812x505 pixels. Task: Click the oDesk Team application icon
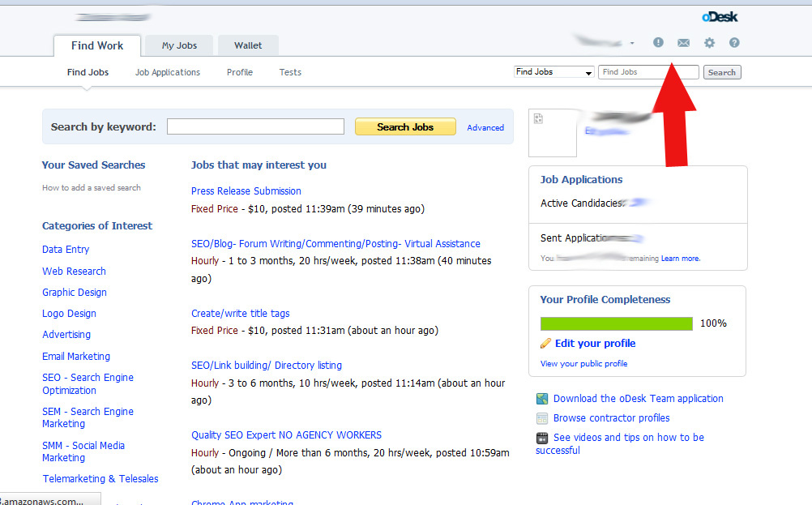(541, 398)
